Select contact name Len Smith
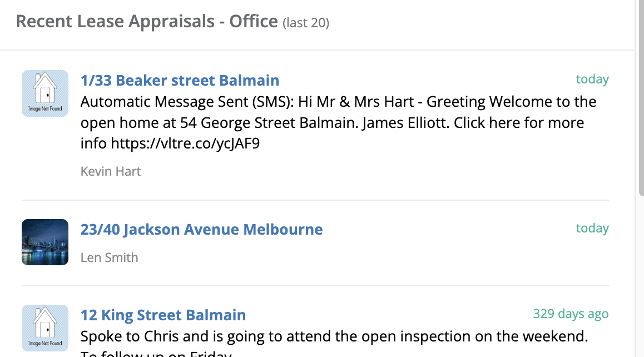The width and height of the screenshot is (644, 357). point(109,257)
